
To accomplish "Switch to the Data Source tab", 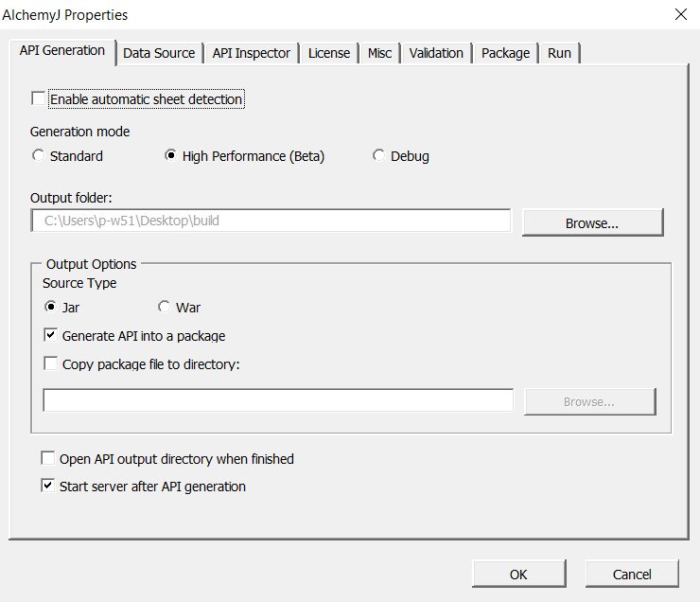I will tap(159, 53).
